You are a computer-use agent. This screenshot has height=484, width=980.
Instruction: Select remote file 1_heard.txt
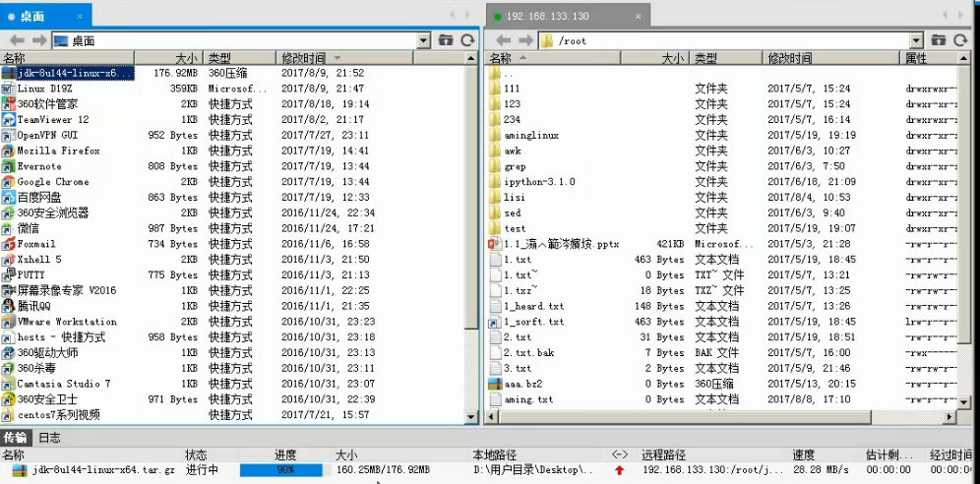pyautogui.click(x=533, y=306)
